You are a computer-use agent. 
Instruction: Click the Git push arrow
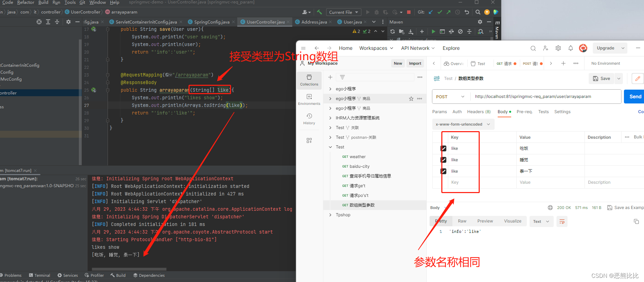click(449, 12)
